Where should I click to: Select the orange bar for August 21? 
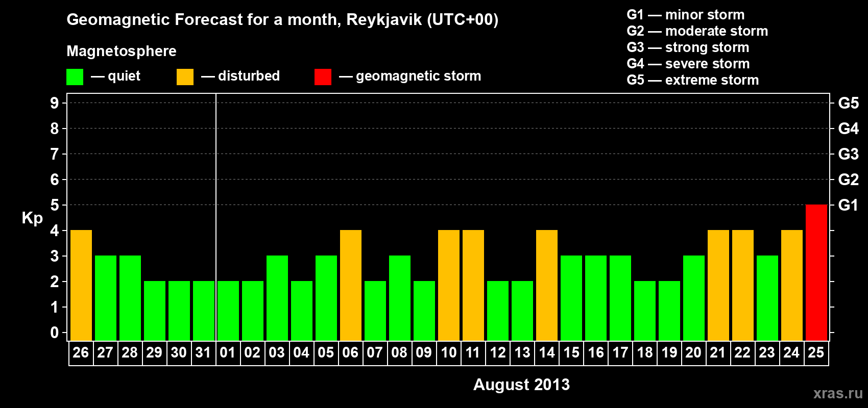[718, 285]
